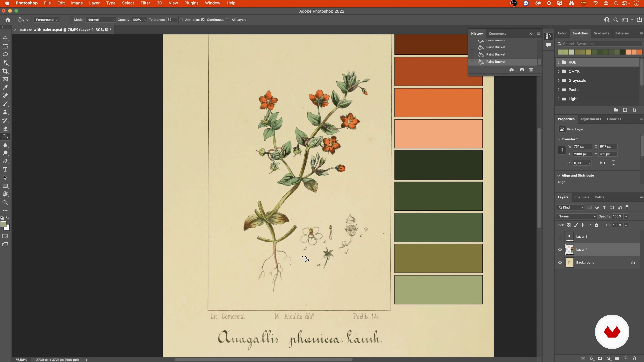Enable the All Layers checkbox
The image size is (644, 362).
228,20
